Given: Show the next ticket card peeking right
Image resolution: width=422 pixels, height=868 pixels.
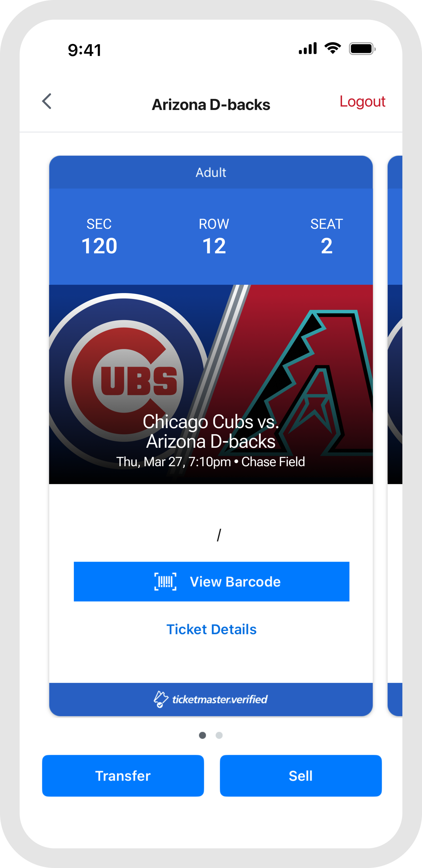Looking at the screenshot, I should click(395, 435).
